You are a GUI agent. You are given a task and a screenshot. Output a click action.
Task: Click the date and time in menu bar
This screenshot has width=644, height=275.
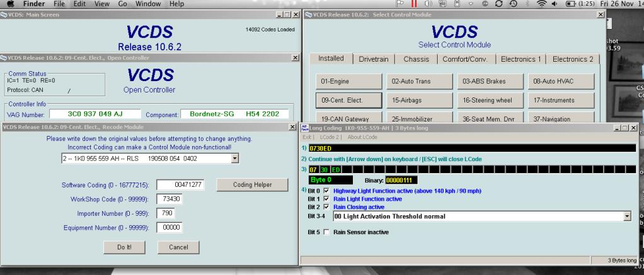click(x=622, y=4)
